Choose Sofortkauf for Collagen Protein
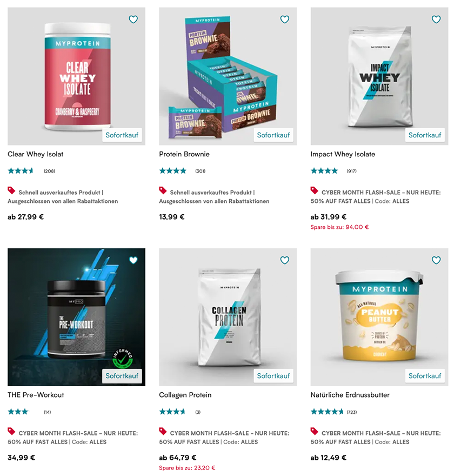 pos(273,376)
